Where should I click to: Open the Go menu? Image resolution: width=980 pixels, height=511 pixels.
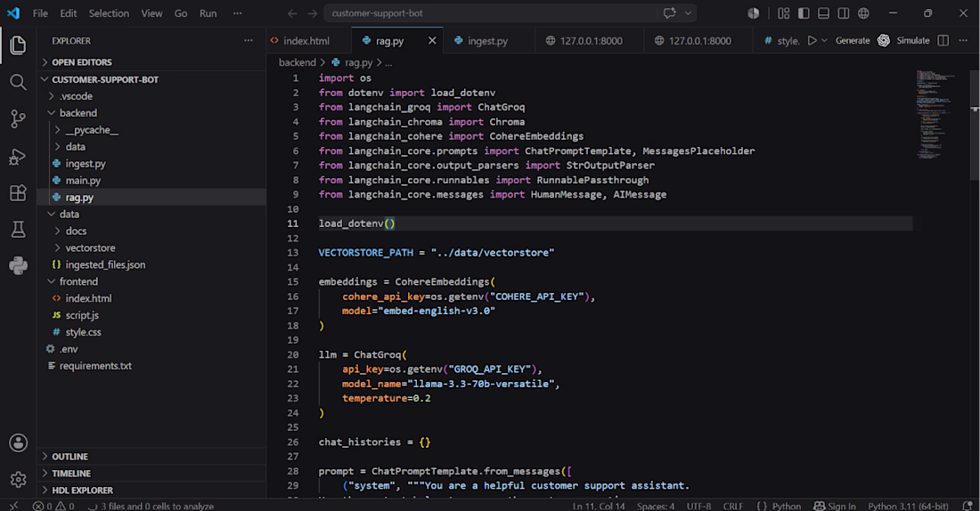(x=181, y=13)
